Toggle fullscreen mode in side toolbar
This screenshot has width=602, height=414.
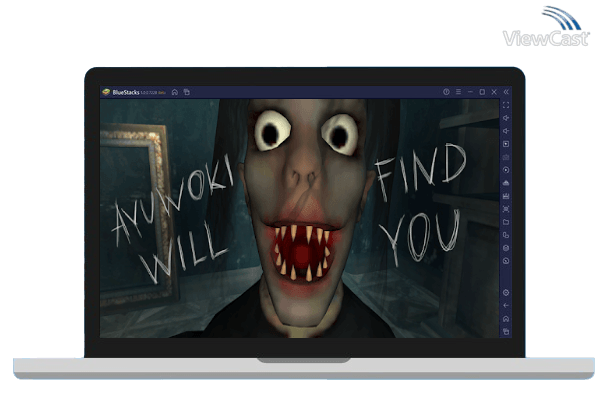coord(506,105)
